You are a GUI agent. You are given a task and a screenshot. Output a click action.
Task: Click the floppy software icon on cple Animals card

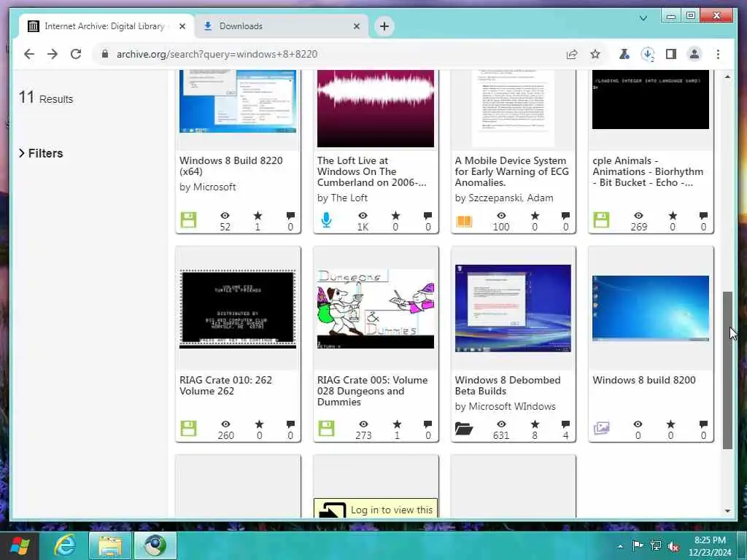point(601,220)
